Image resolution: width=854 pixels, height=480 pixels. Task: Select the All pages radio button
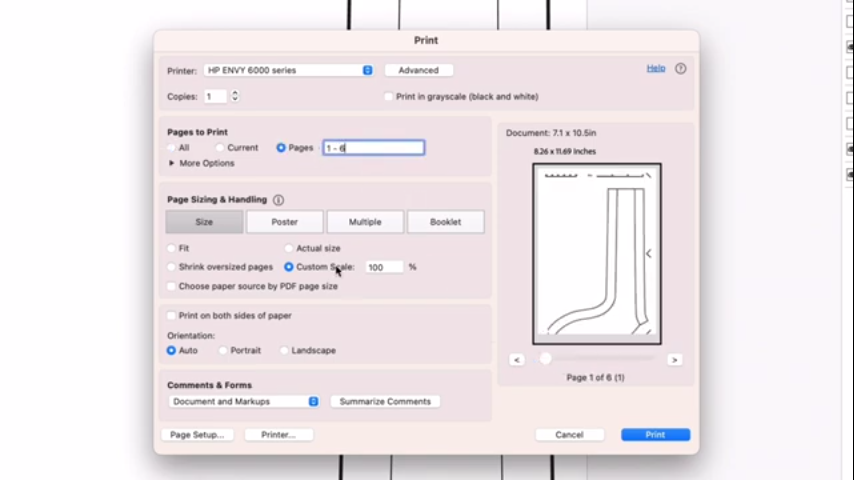pos(172,148)
